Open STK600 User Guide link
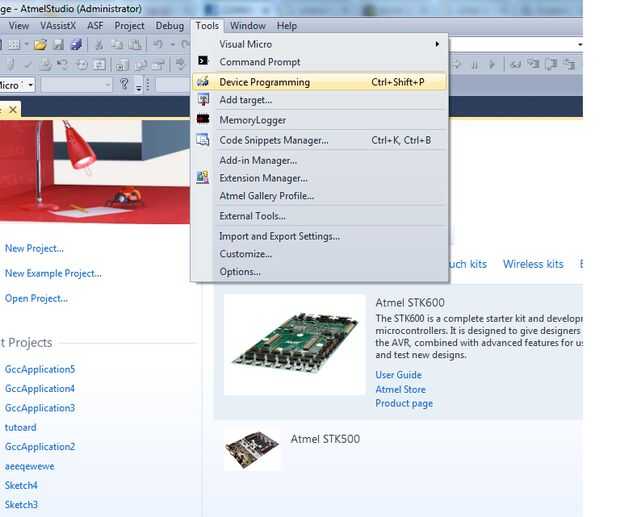This screenshot has height=517, width=620. pos(398,375)
